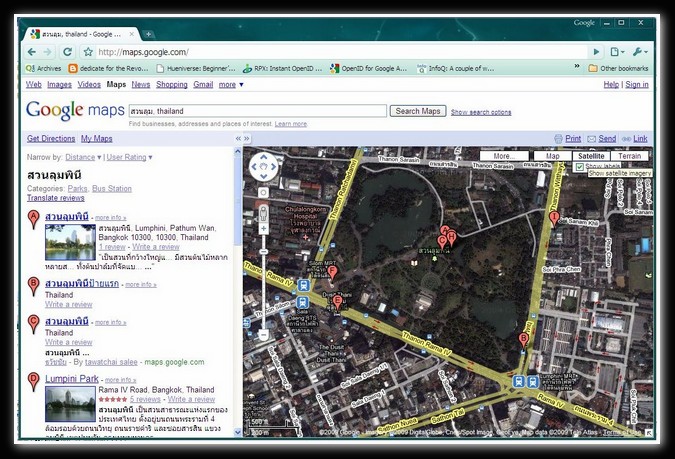Click the Learn more link
Image resolution: width=675 pixels, height=459 pixels.
click(291, 124)
